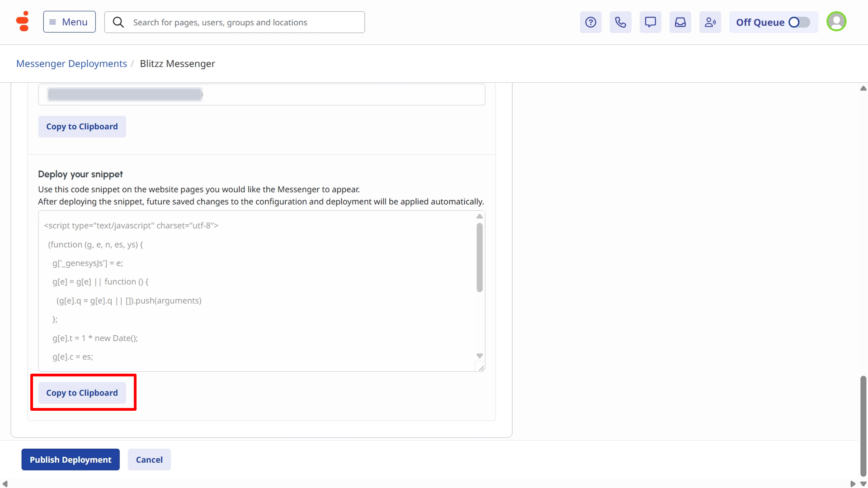The width and height of the screenshot is (868, 488).
Task: Click the upper Copy to Clipboard button
Action: [x=82, y=127]
